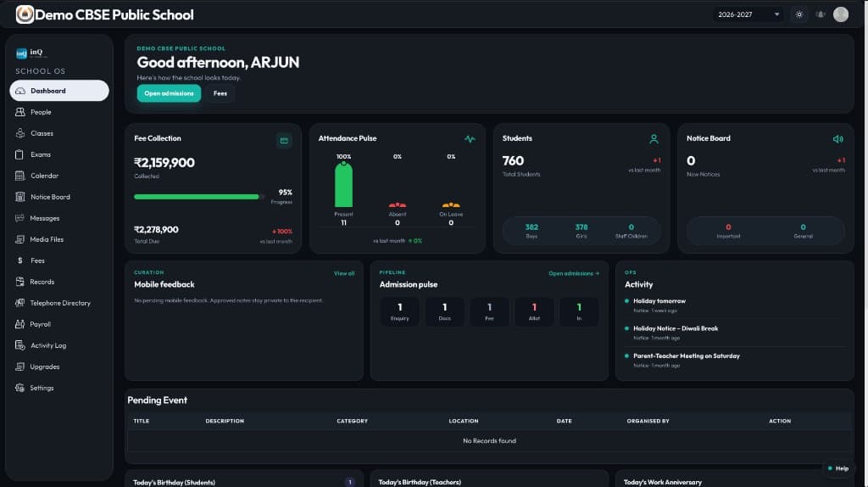Click the Notice Board megaphone icon
The image size is (868, 487).
click(x=838, y=139)
